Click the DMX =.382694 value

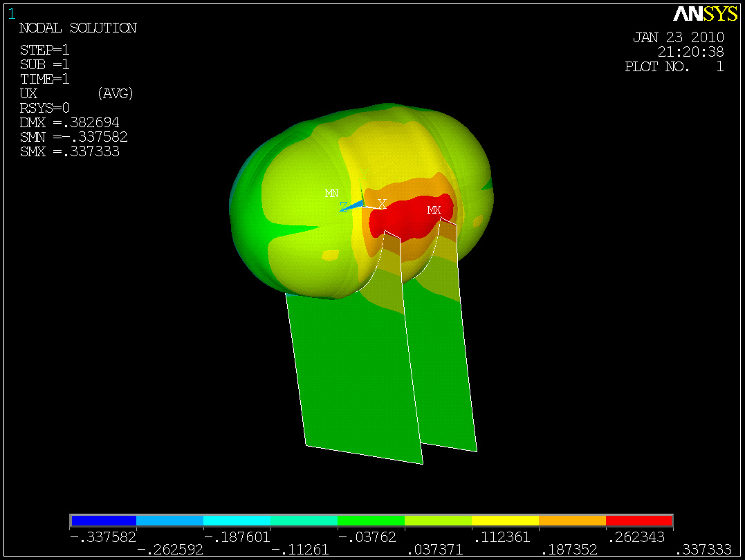69,122
